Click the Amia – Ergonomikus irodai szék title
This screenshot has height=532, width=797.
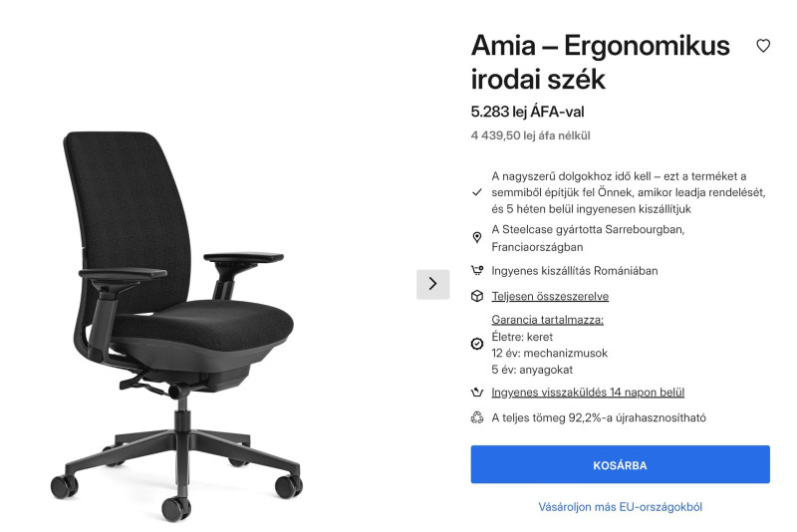tap(601, 62)
